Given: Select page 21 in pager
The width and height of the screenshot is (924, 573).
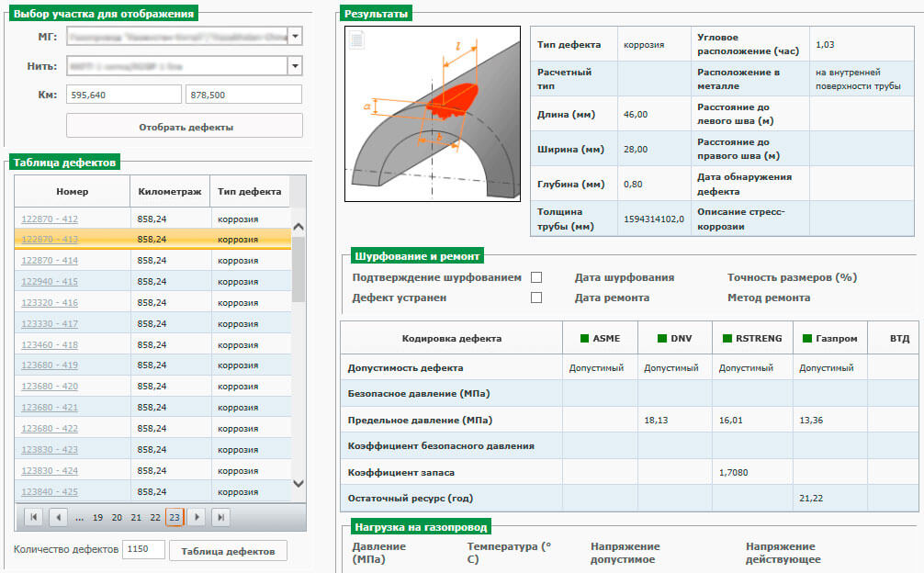Looking at the screenshot, I should (x=136, y=518).
